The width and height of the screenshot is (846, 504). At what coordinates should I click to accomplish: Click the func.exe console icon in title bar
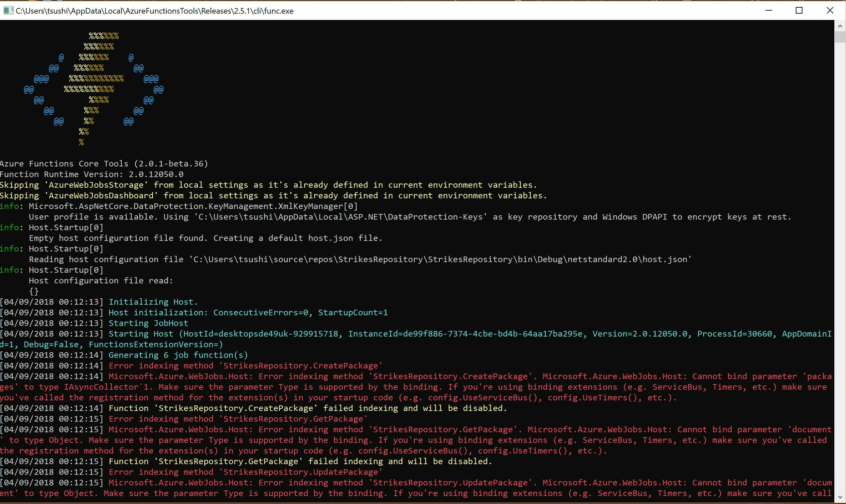8,11
